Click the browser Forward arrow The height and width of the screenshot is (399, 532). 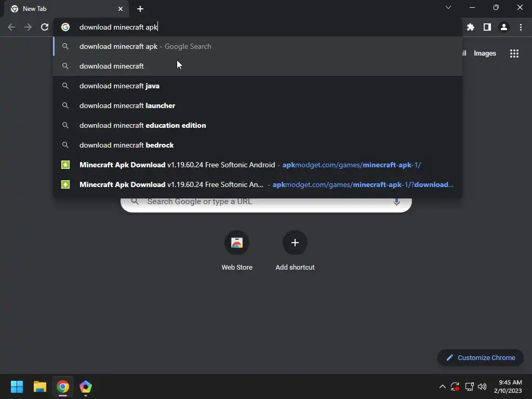coord(28,27)
